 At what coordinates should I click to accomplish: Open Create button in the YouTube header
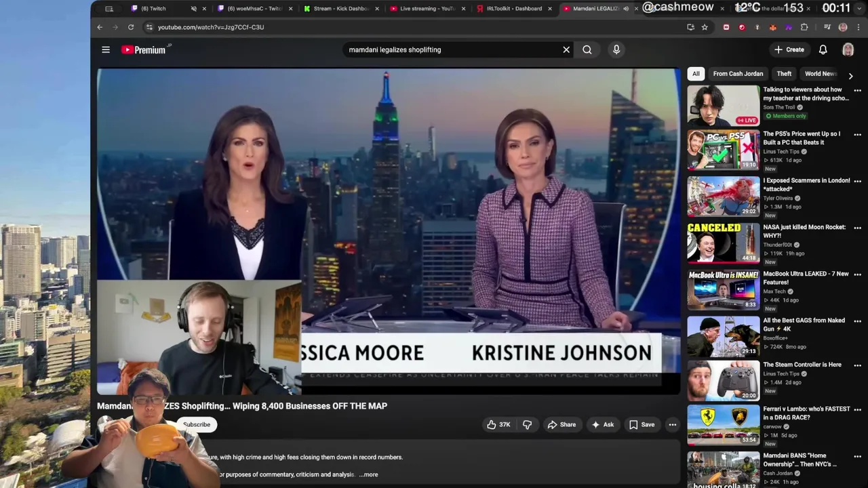(789, 49)
